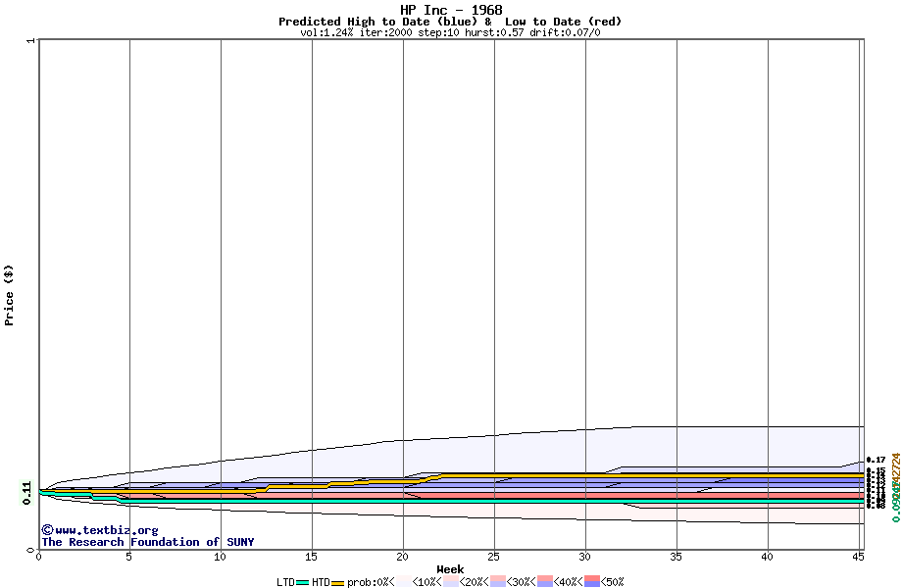Click the 'HTD' legend label
Image resolution: width=902 pixels, height=588 pixels.
click(321, 582)
